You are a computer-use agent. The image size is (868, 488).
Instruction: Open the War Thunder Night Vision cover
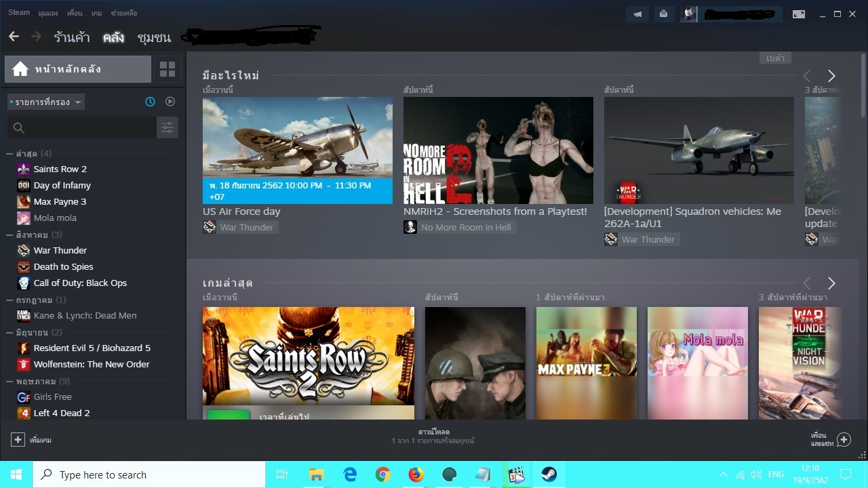point(800,363)
